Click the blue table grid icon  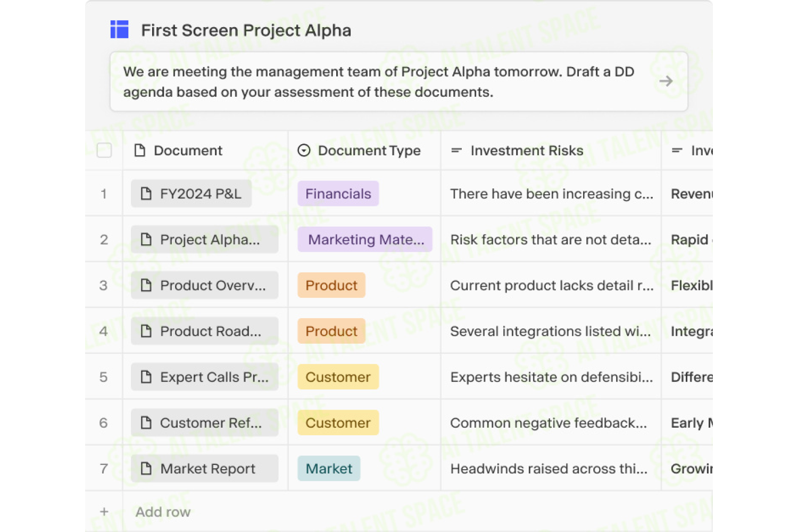pyautogui.click(x=119, y=29)
